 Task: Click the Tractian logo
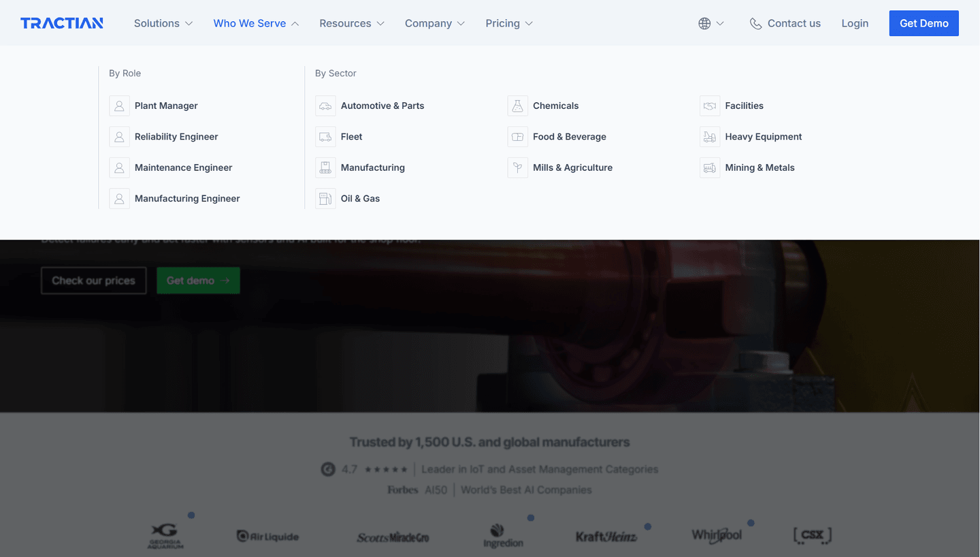point(62,23)
